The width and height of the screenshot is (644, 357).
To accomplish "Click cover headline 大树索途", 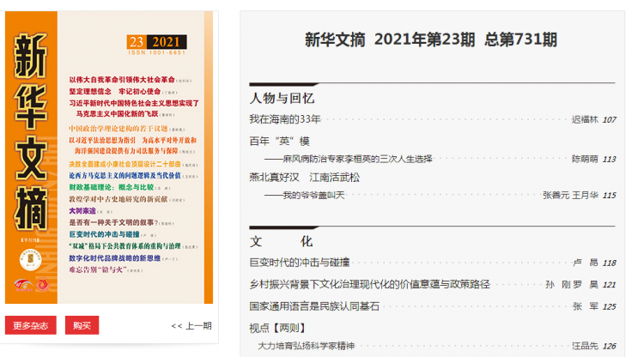I will [x=82, y=211].
